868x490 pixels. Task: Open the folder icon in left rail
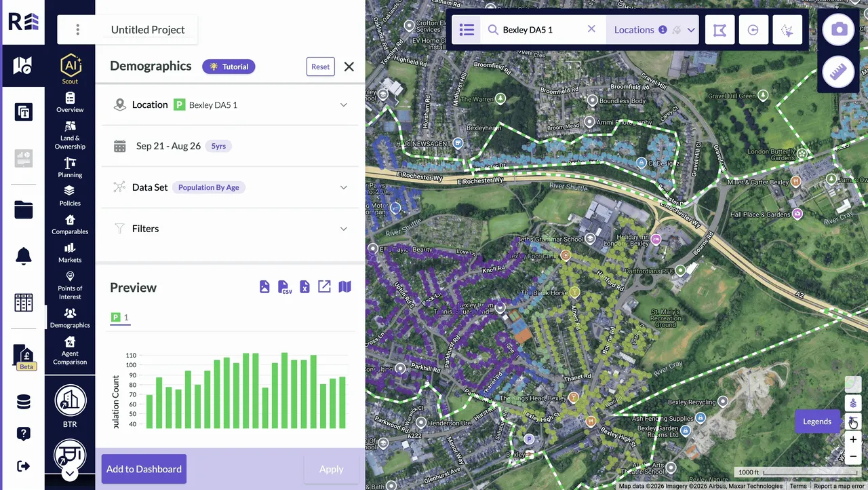(x=23, y=210)
